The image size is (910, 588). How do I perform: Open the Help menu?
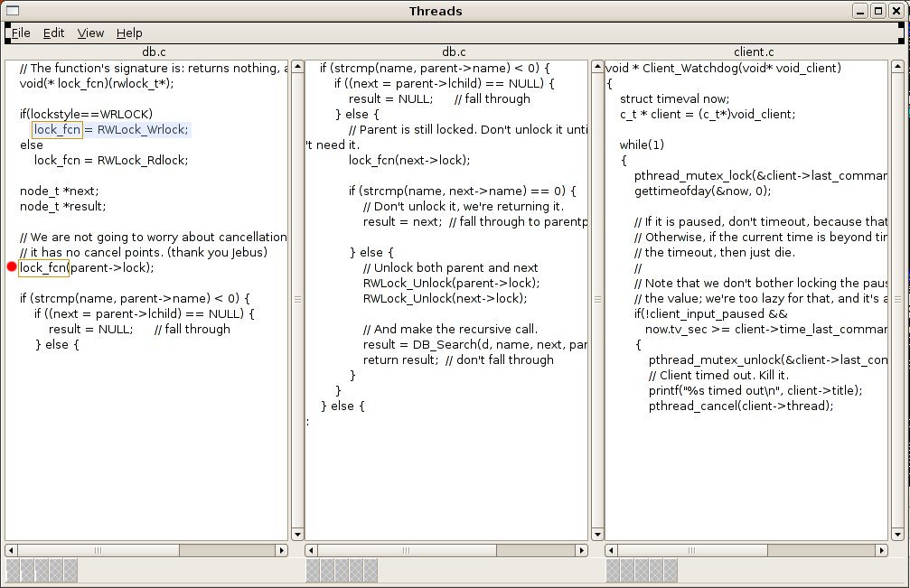point(129,33)
